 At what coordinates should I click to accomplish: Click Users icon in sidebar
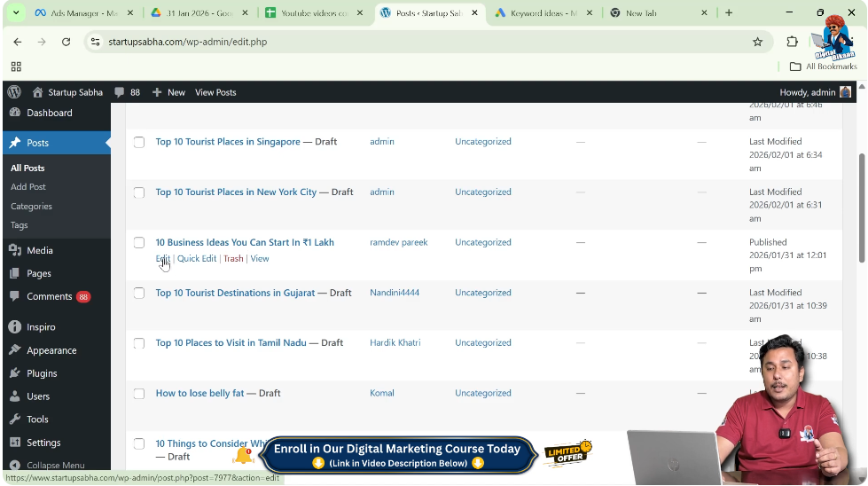tap(15, 396)
